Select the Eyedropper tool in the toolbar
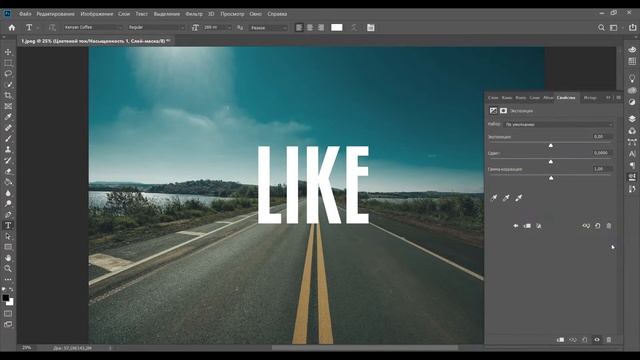Image resolution: width=640 pixels, height=360 pixels. 8,117
